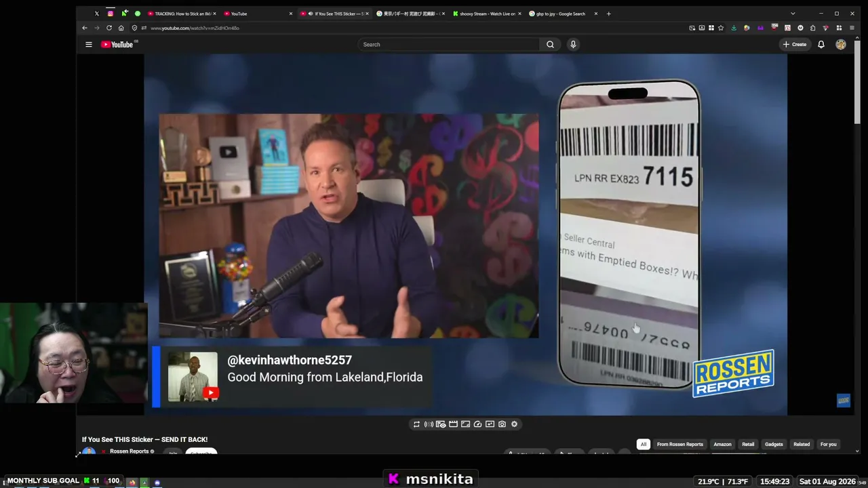Image resolution: width=868 pixels, height=488 pixels.
Task: Expand the list-all-tabs dropdown arrow
Action: (793, 14)
